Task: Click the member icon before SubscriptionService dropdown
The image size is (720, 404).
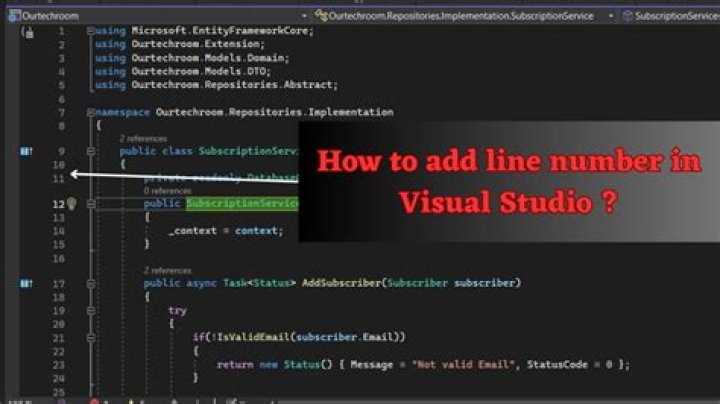Action: (626, 16)
